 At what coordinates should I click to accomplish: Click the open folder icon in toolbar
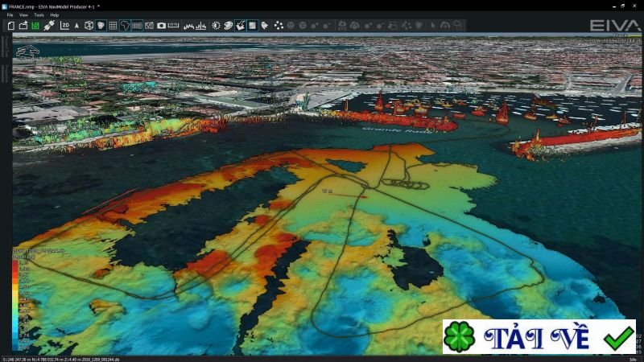click(23, 25)
